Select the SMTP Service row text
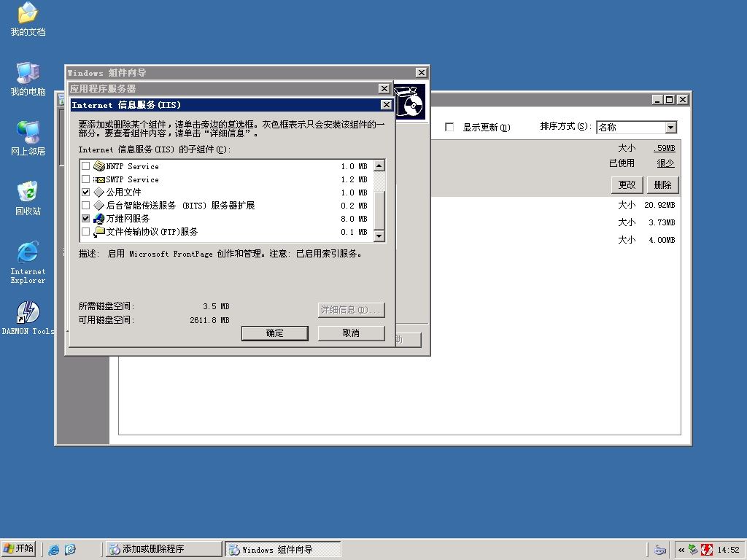 [x=133, y=179]
